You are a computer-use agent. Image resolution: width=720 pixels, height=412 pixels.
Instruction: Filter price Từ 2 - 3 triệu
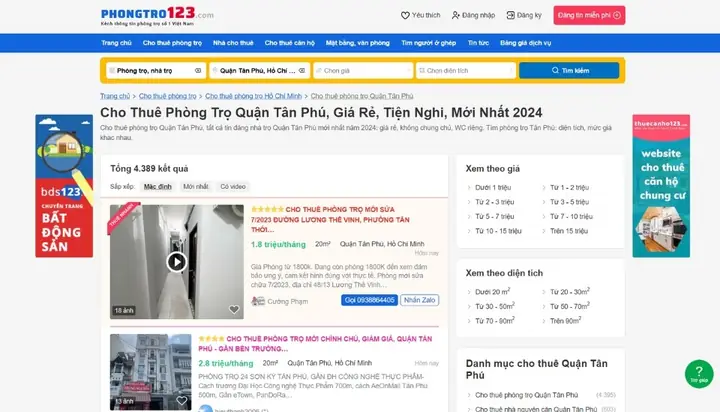point(495,202)
